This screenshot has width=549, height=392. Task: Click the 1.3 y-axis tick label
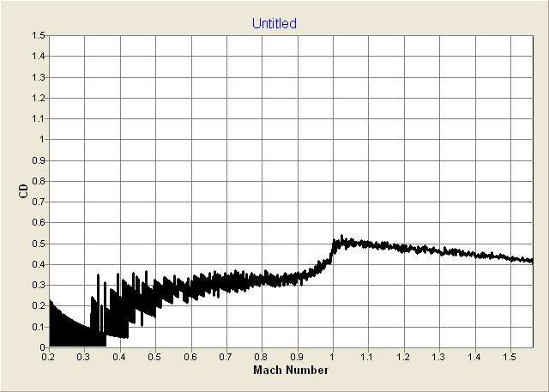click(x=39, y=77)
